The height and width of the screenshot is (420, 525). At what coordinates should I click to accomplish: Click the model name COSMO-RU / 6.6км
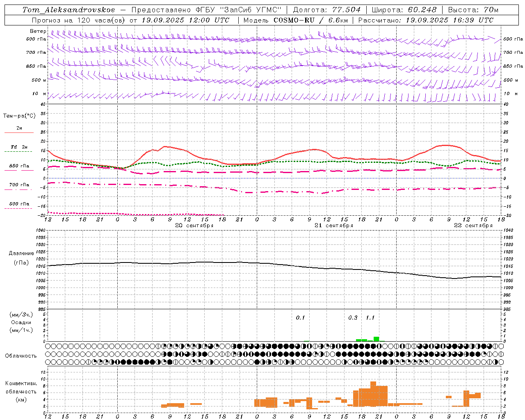310,20
